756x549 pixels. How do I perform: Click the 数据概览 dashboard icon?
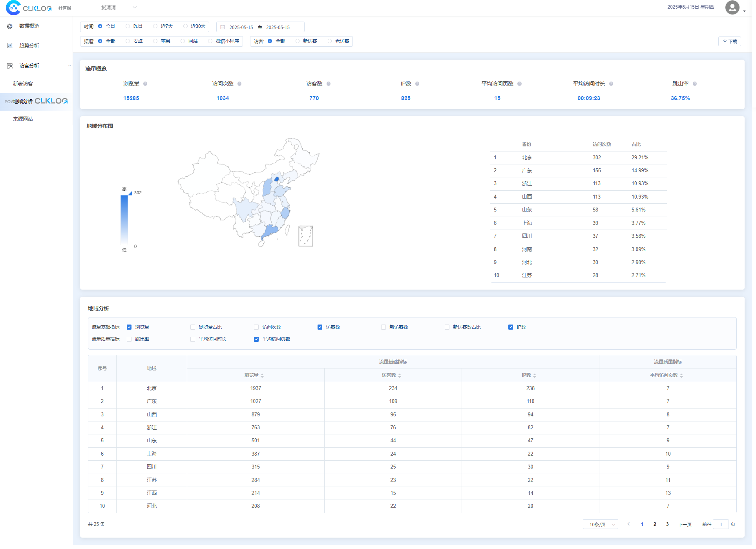click(10, 26)
